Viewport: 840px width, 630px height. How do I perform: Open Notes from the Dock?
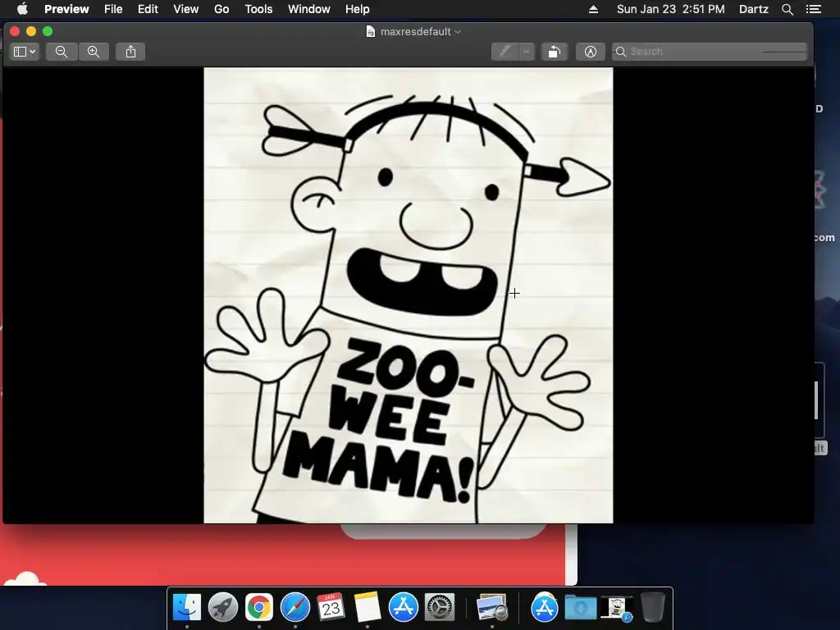tap(367, 608)
